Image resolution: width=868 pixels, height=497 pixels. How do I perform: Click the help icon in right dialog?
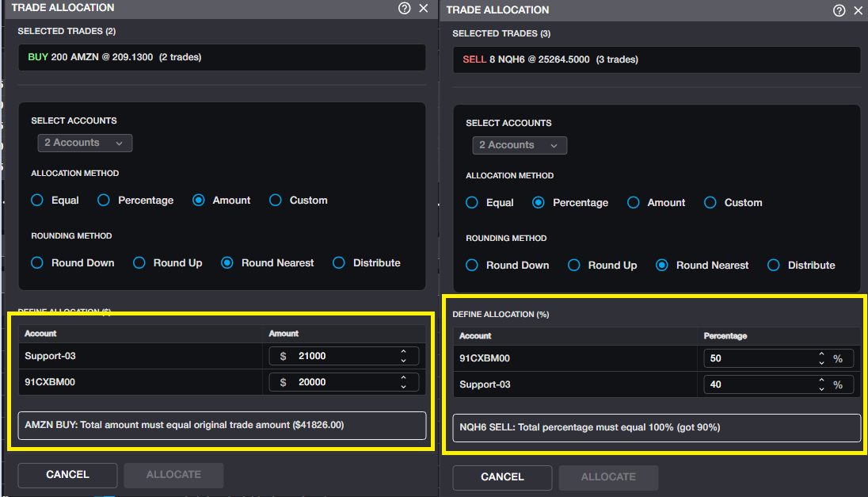pos(839,10)
